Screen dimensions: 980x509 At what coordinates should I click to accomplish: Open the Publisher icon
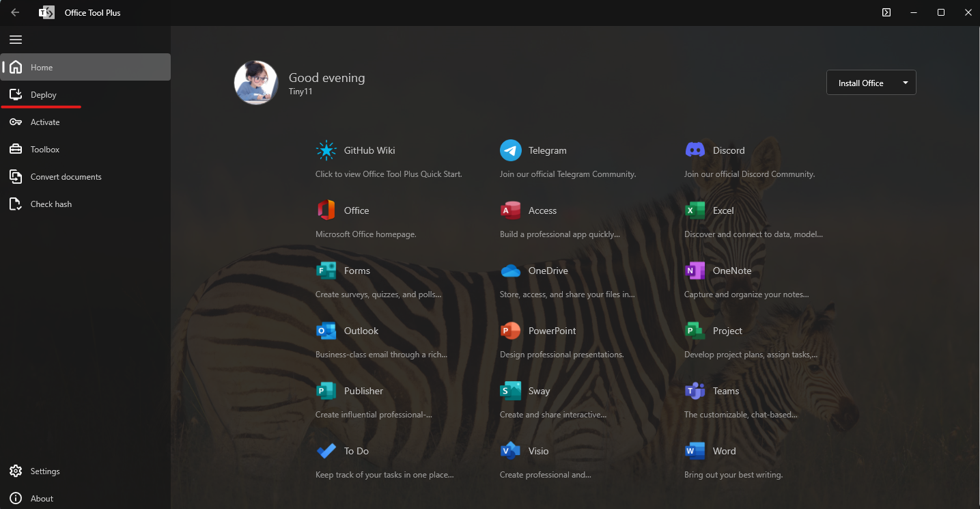[326, 391]
